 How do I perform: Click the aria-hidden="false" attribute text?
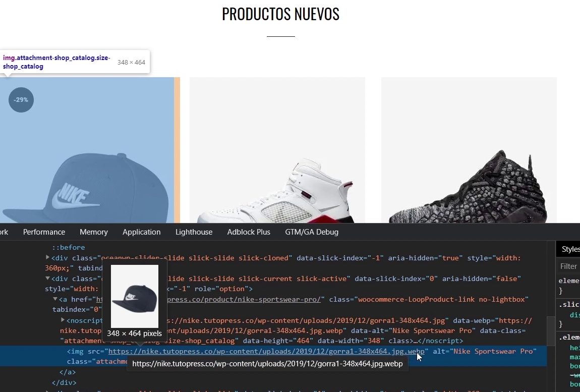click(481, 278)
